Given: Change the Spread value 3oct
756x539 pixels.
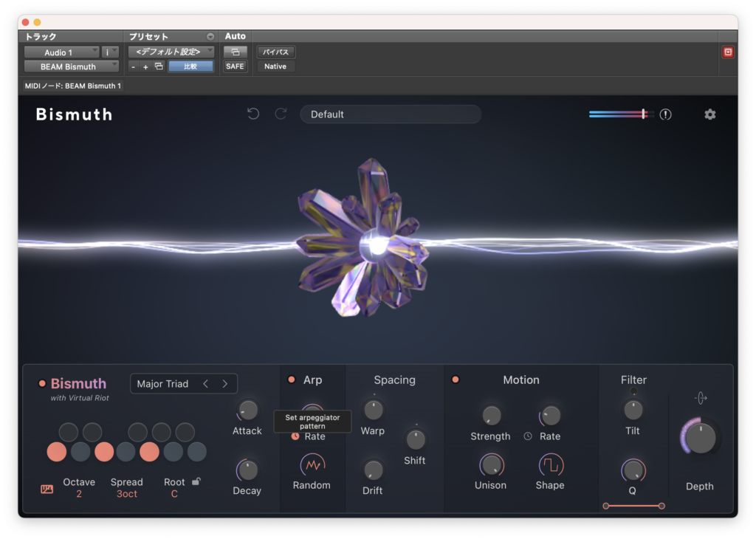Looking at the screenshot, I should [x=127, y=494].
